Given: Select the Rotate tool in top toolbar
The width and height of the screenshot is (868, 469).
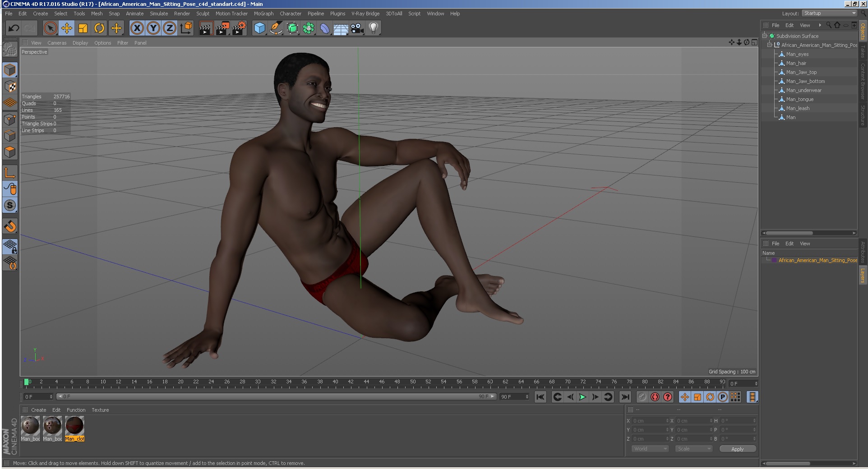Looking at the screenshot, I should [x=99, y=28].
